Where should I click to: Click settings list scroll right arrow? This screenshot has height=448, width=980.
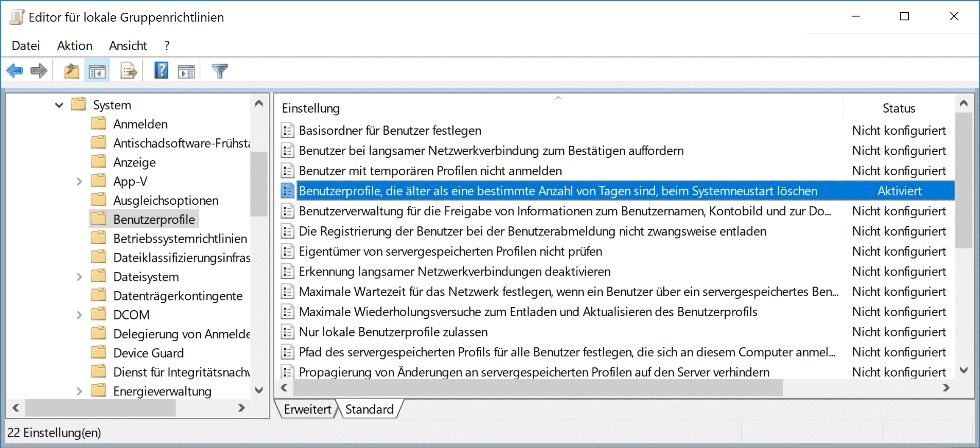(x=946, y=388)
